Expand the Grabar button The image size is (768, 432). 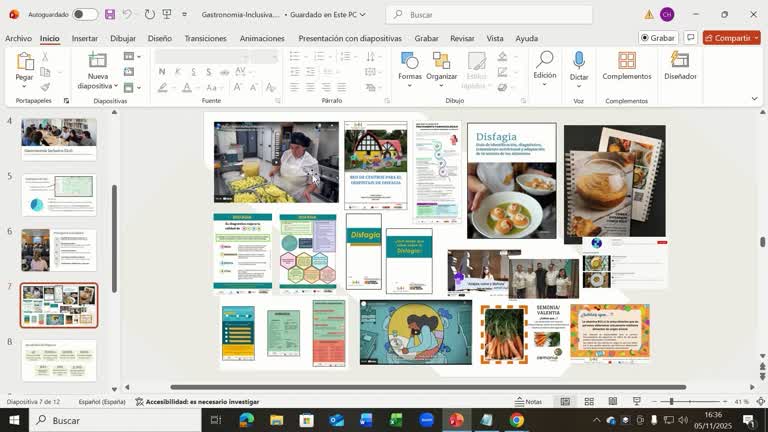coord(656,38)
